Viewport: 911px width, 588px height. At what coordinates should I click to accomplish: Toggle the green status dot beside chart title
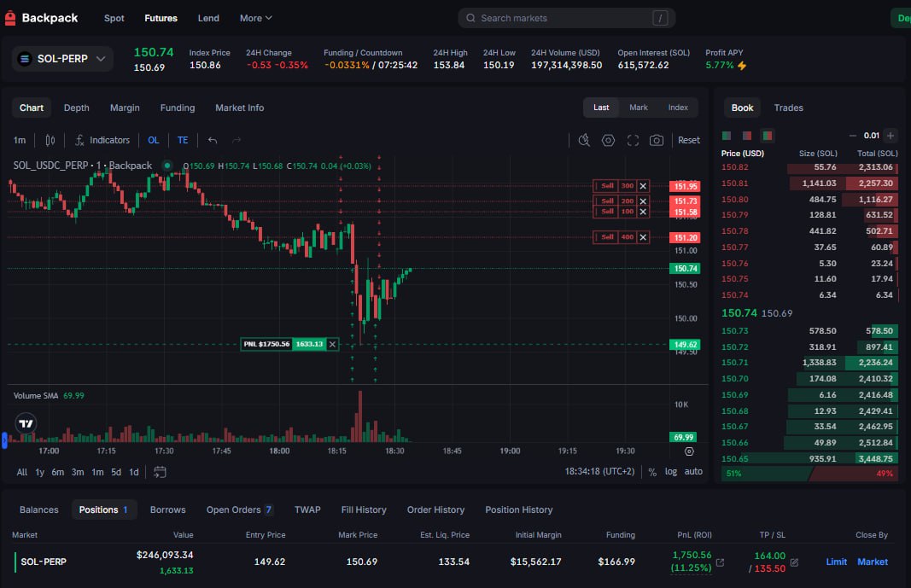[167, 166]
